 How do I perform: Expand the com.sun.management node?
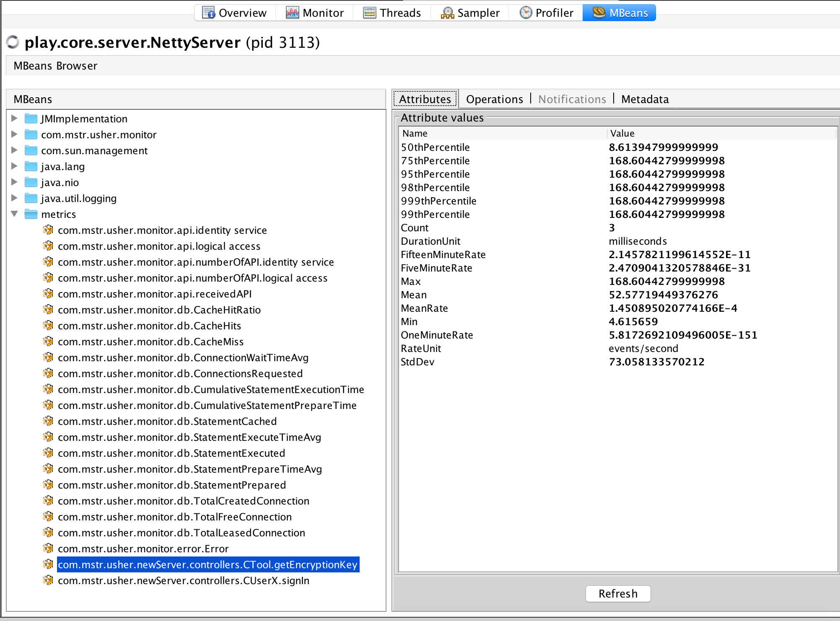click(14, 150)
